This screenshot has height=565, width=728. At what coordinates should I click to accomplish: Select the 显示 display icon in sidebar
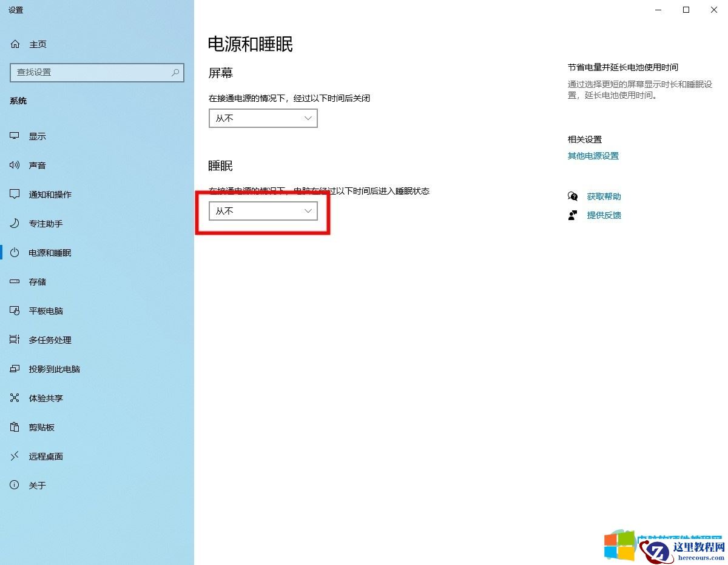coord(15,136)
